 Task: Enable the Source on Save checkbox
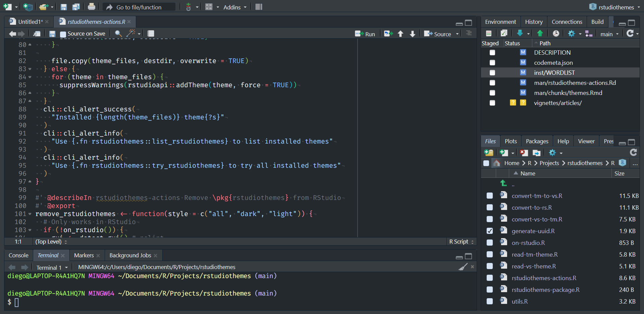coord(63,34)
